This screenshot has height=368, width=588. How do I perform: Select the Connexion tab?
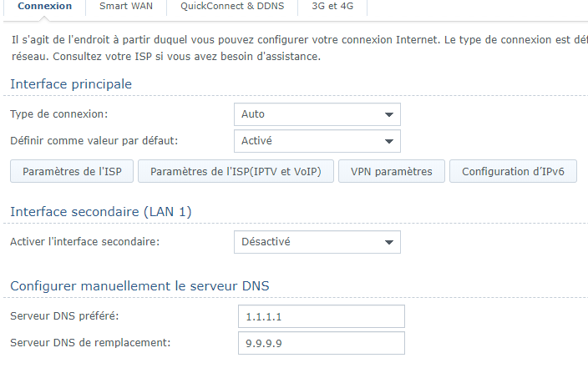pos(44,7)
